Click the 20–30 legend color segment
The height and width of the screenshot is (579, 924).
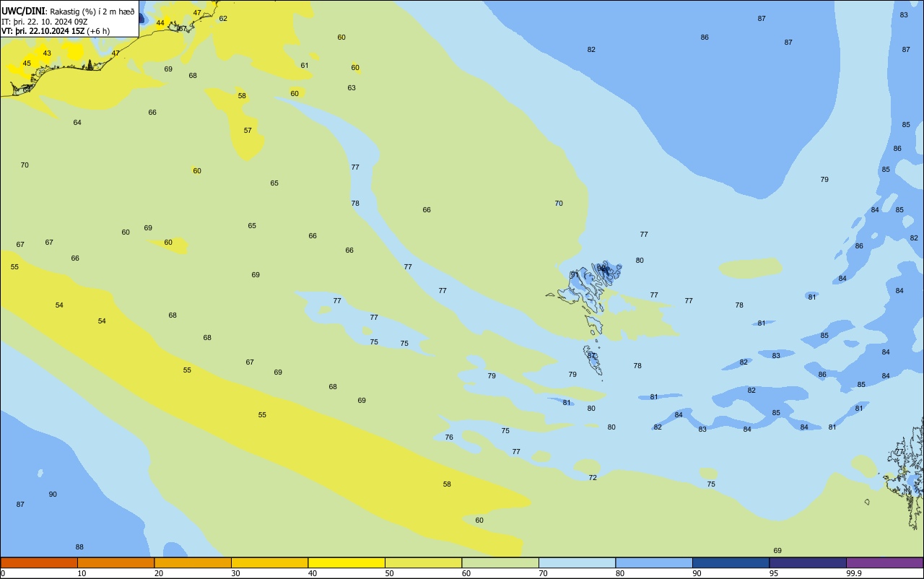click(193, 562)
